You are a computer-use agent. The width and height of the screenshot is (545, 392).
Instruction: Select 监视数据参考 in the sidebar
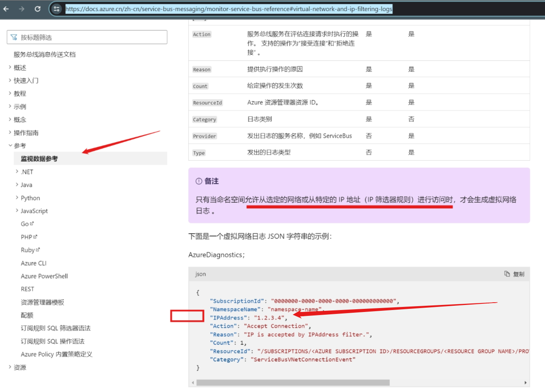tap(39, 159)
